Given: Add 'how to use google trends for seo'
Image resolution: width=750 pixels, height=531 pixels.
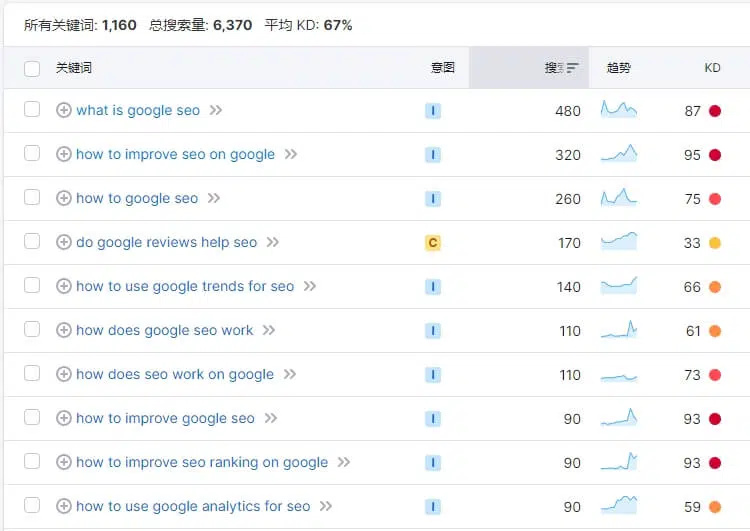Looking at the screenshot, I should tap(64, 286).
